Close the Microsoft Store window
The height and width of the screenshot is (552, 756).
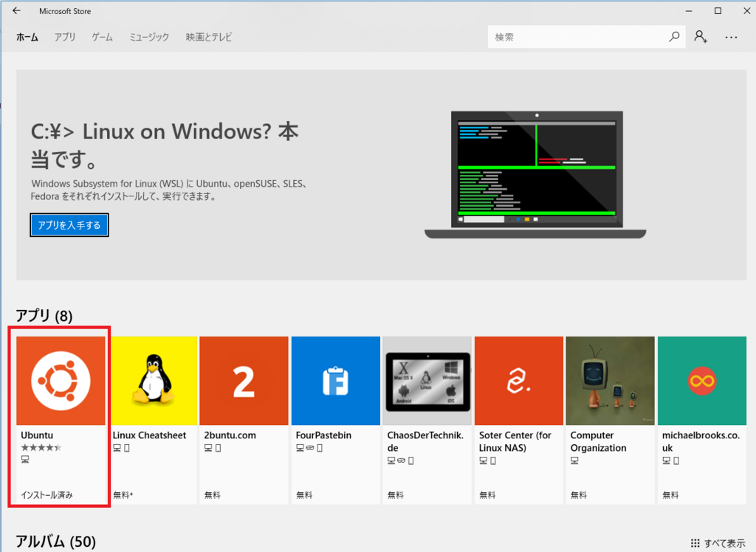tap(746, 10)
